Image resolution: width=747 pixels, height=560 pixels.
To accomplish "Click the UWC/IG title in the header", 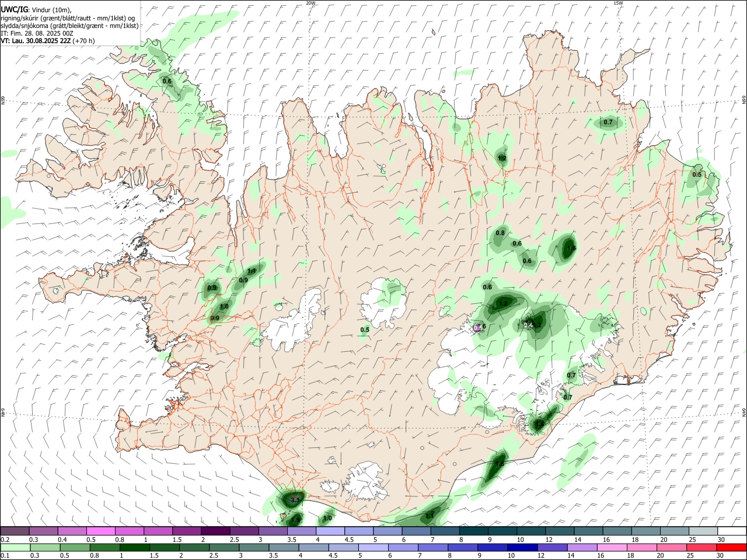I will pyautogui.click(x=13, y=9).
